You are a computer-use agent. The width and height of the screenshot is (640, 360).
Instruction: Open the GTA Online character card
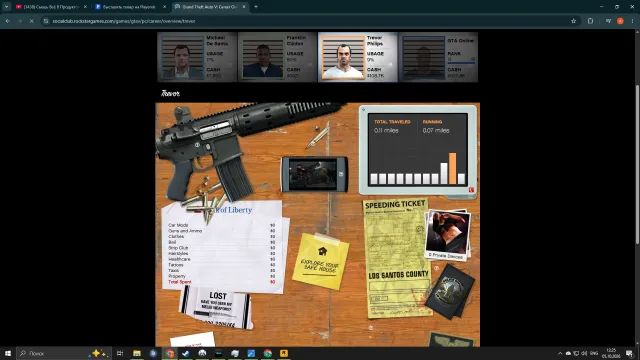[438, 57]
